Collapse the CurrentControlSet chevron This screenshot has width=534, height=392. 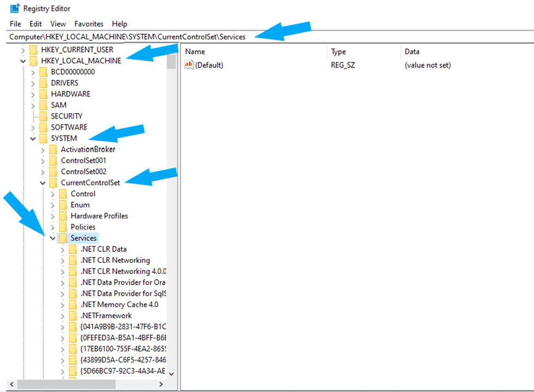pos(43,183)
